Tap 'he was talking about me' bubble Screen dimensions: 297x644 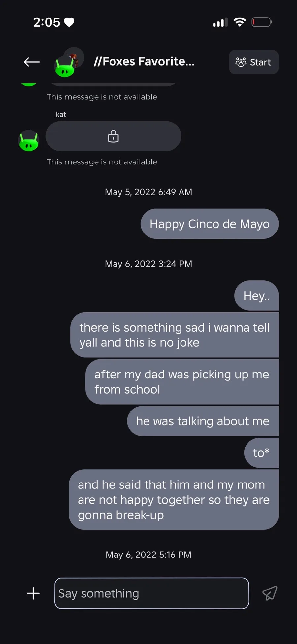coord(203,421)
